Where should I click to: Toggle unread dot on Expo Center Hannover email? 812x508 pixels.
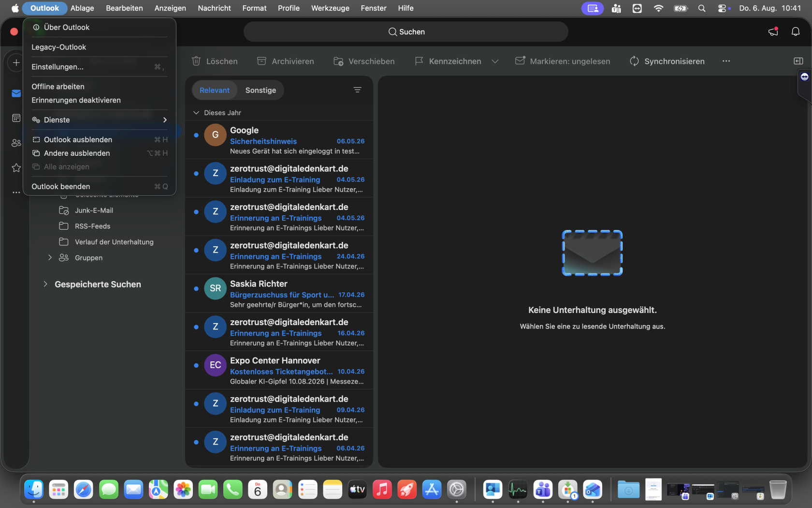click(196, 366)
